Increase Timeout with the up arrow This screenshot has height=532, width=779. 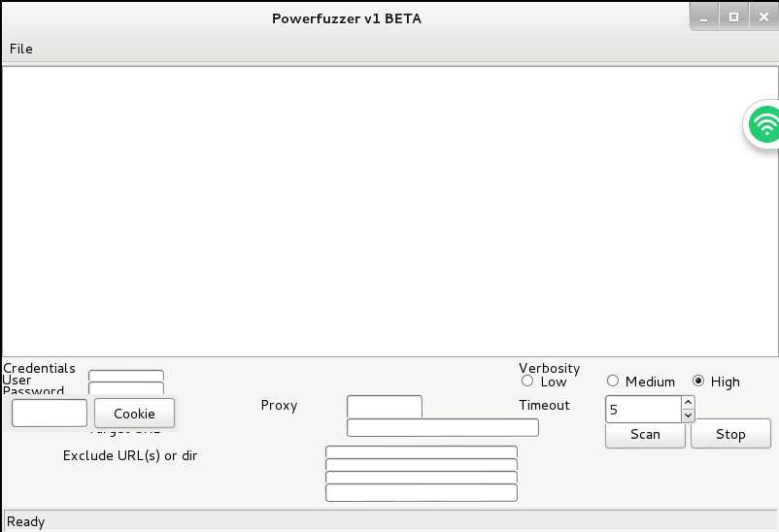(688, 402)
